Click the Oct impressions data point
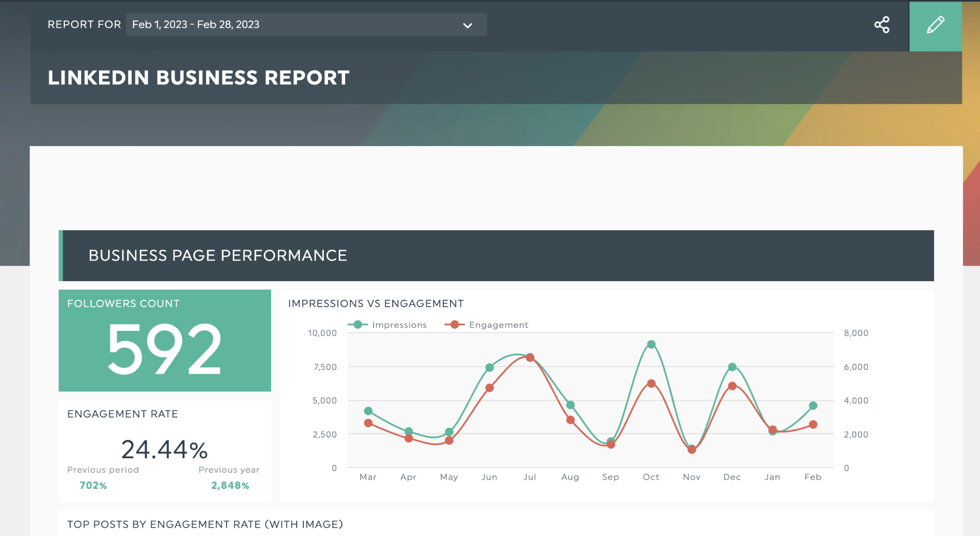This screenshot has width=980, height=536. (651, 344)
